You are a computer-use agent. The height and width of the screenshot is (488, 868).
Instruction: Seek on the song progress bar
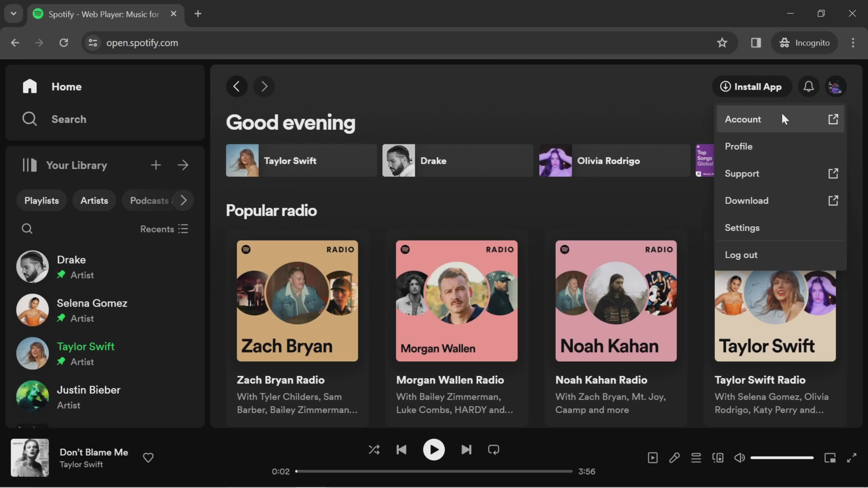coord(434,471)
